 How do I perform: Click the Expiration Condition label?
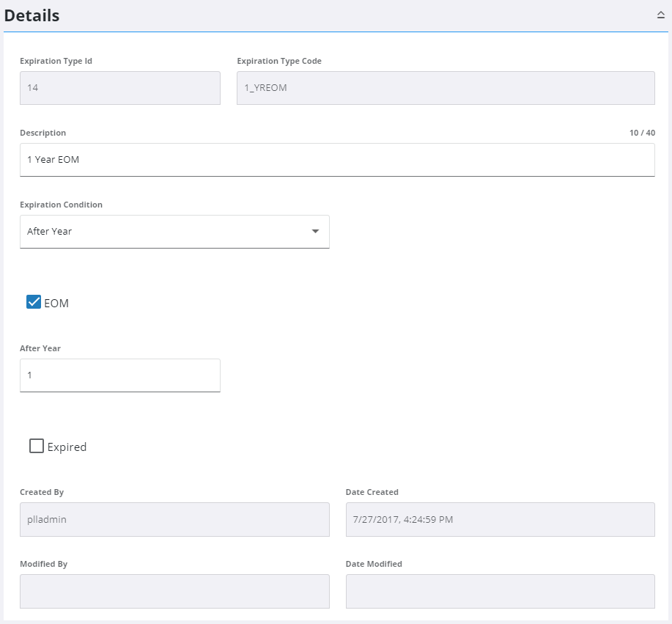pos(61,205)
